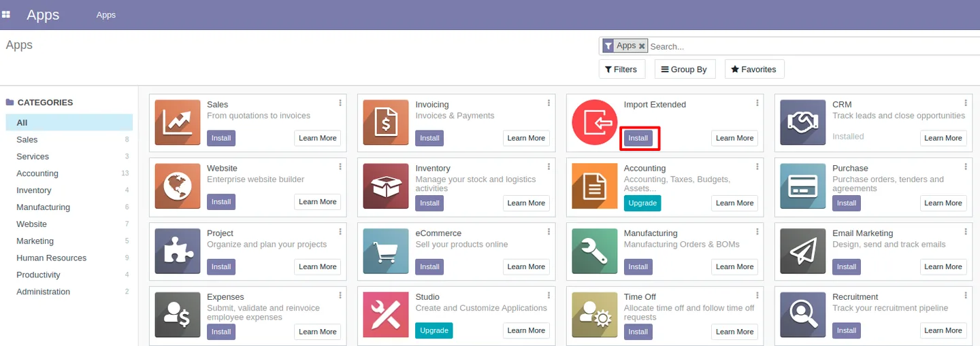Image resolution: width=980 pixels, height=346 pixels.
Task: Open the eCommerce card three-dot menu
Action: [549, 231]
